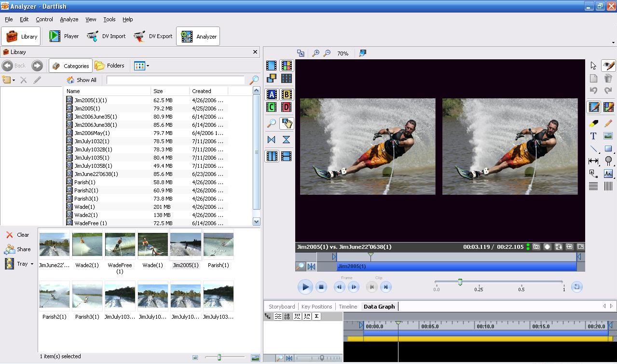Toggle the Categories view button
617x364 pixels.
click(x=70, y=66)
